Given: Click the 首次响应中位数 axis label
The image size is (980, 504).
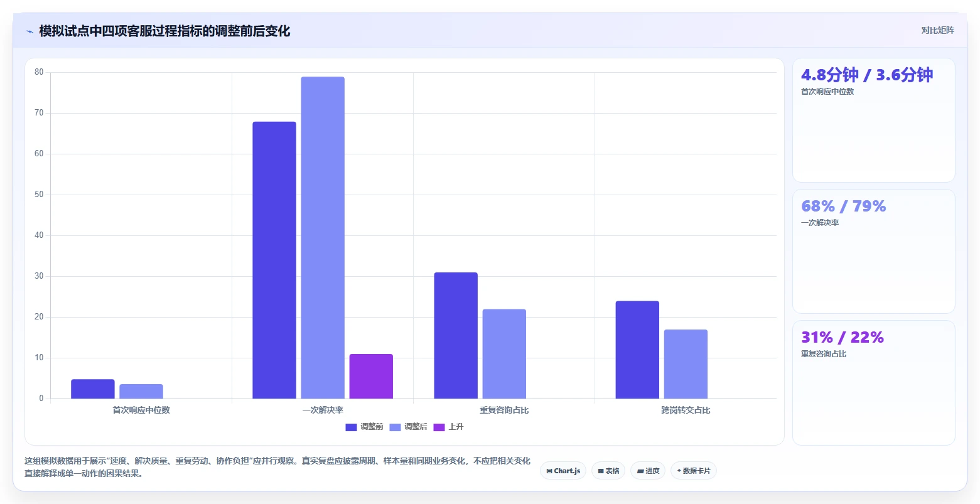Looking at the screenshot, I should [x=141, y=410].
